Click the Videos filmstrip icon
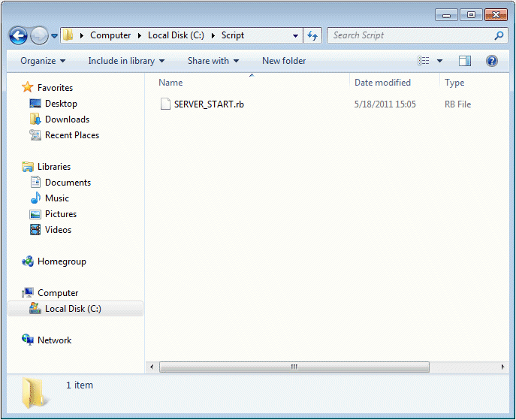 pos(35,229)
